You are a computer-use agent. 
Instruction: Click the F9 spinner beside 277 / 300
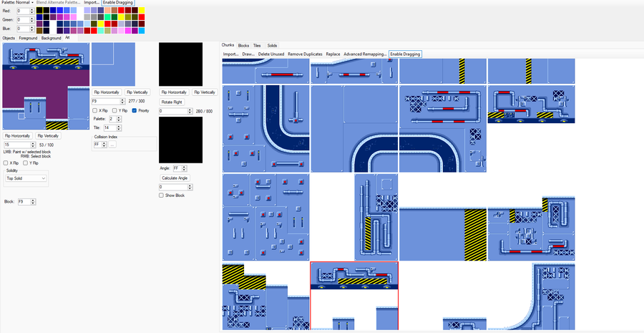(x=122, y=101)
